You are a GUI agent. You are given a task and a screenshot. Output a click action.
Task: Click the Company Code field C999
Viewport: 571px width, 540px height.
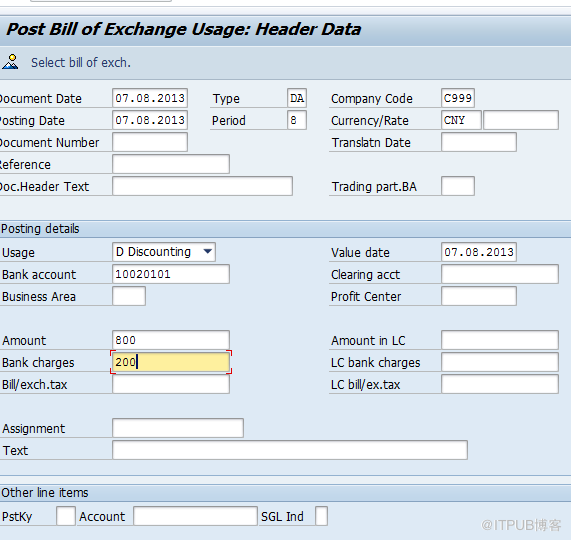tap(458, 98)
